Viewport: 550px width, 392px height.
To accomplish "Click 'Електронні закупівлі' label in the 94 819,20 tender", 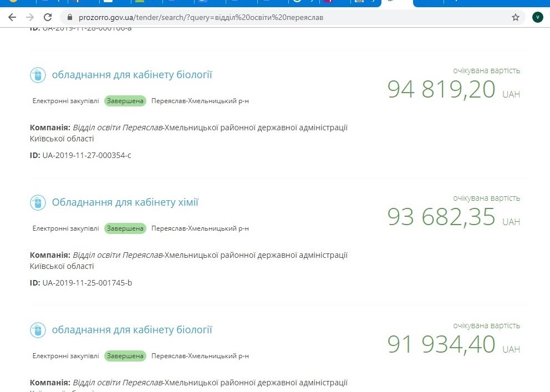I will [x=65, y=101].
